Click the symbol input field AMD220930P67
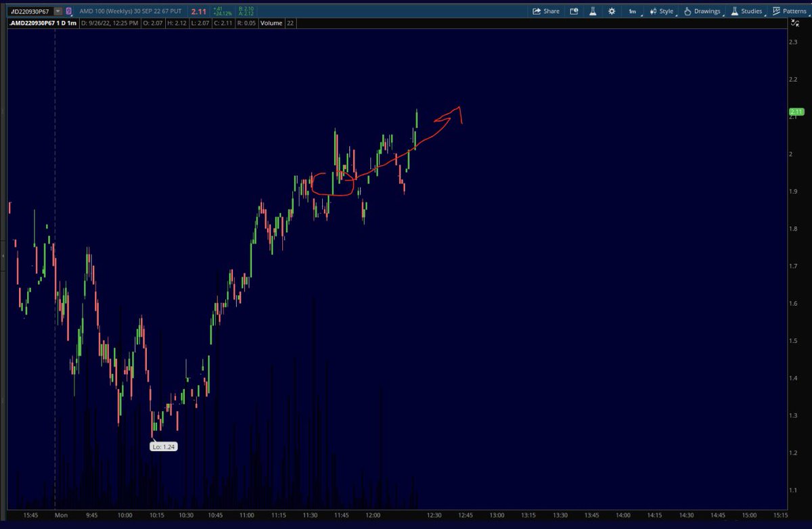Viewport: 812px width, 529px height. (x=31, y=11)
